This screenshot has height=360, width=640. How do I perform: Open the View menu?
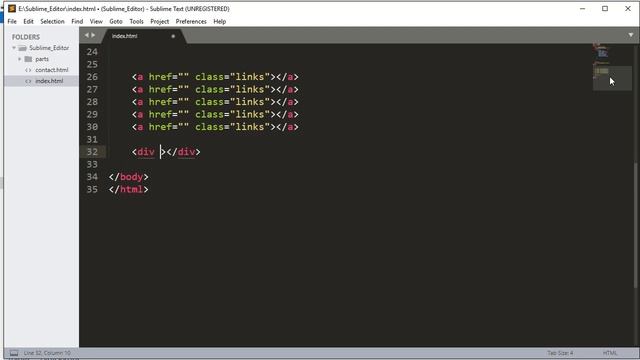pyautogui.click(x=96, y=21)
